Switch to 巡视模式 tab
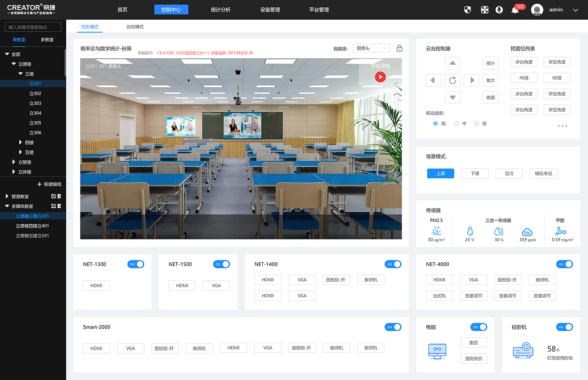Screen dimensions: 588x380 (135, 27)
